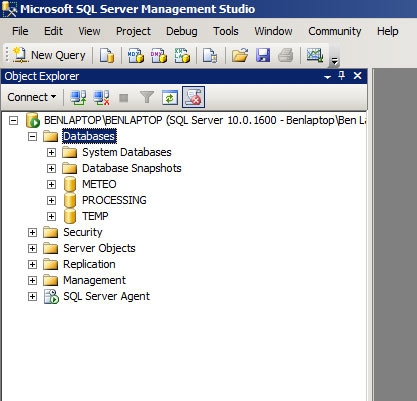Select SQL Server Agent in the tree
This screenshot has height=401, width=417.
click(x=106, y=296)
